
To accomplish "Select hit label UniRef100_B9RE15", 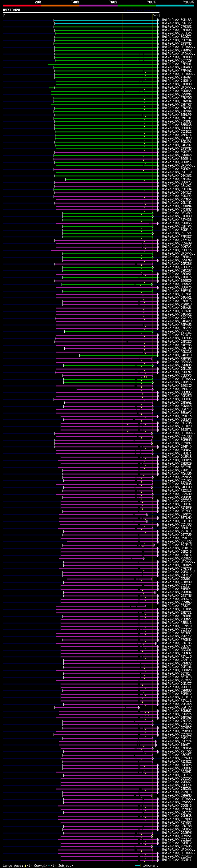I will pos(177,250).
